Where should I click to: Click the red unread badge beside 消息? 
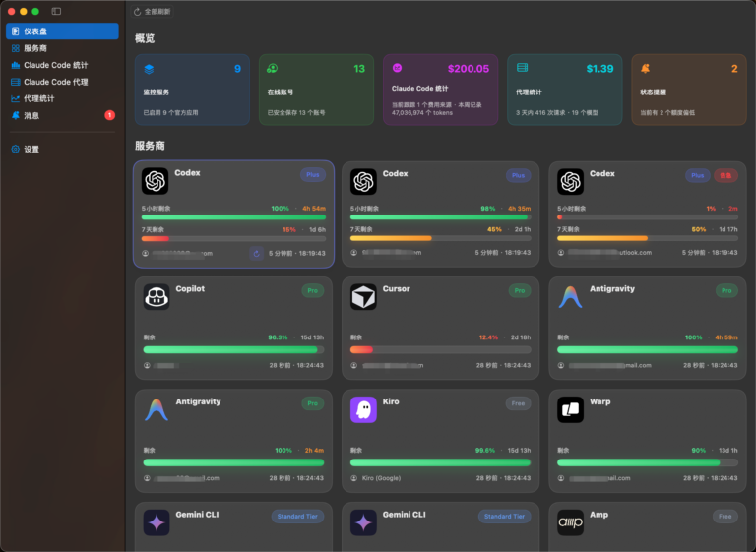[110, 115]
